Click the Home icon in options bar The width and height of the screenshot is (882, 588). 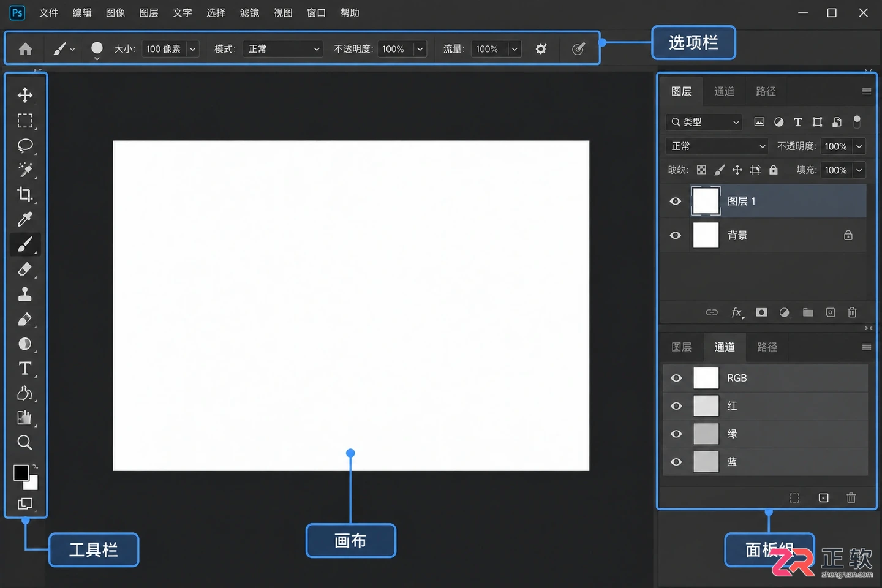pyautogui.click(x=26, y=49)
